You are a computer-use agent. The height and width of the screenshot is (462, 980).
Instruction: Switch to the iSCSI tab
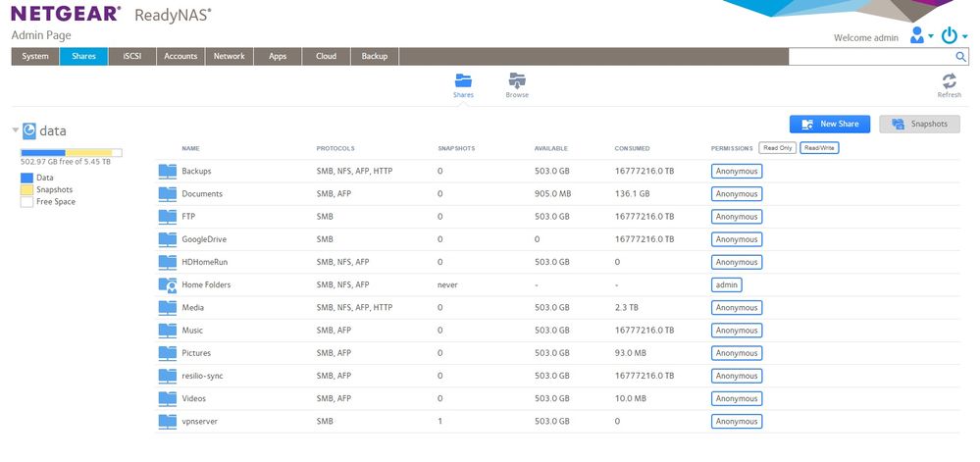click(x=131, y=57)
